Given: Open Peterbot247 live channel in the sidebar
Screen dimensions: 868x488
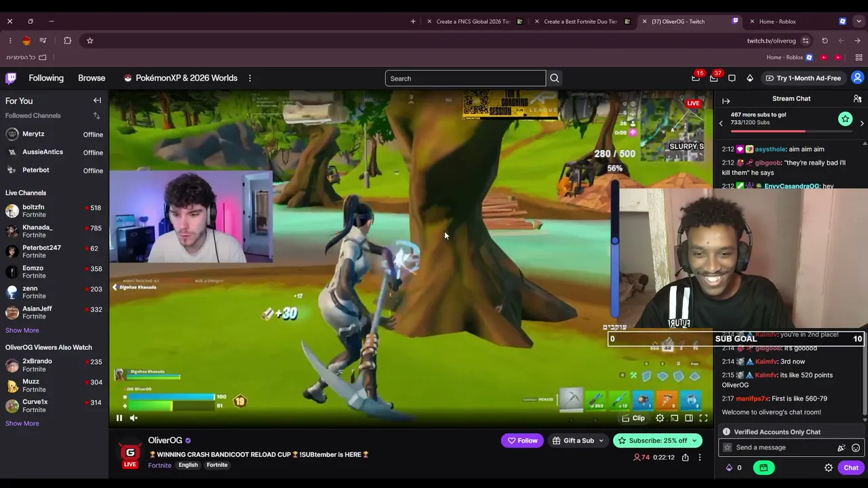Looking at the screenshot, I should (54, 251).
